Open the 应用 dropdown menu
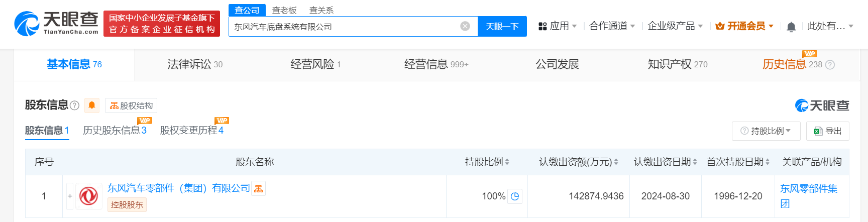Image resolution: width=868 pixels, height=222 pixels. pyautogui.click(x=558, y=26)
